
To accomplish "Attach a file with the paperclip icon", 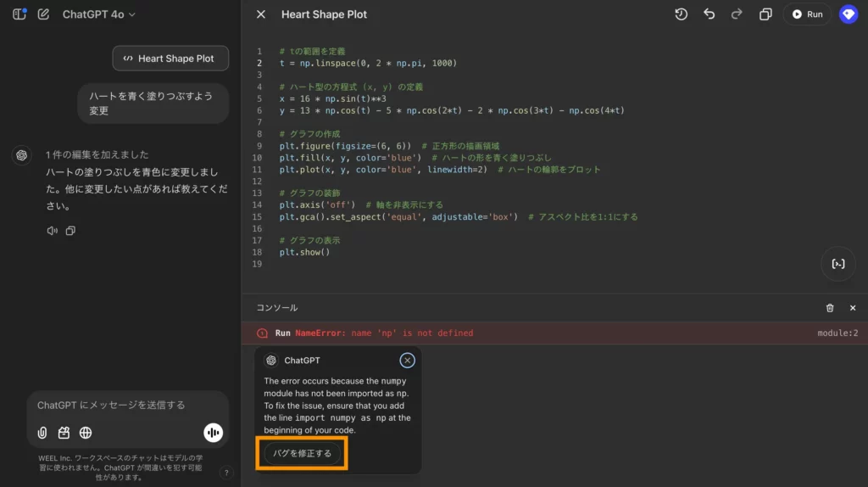I will [x=42, y=433].
